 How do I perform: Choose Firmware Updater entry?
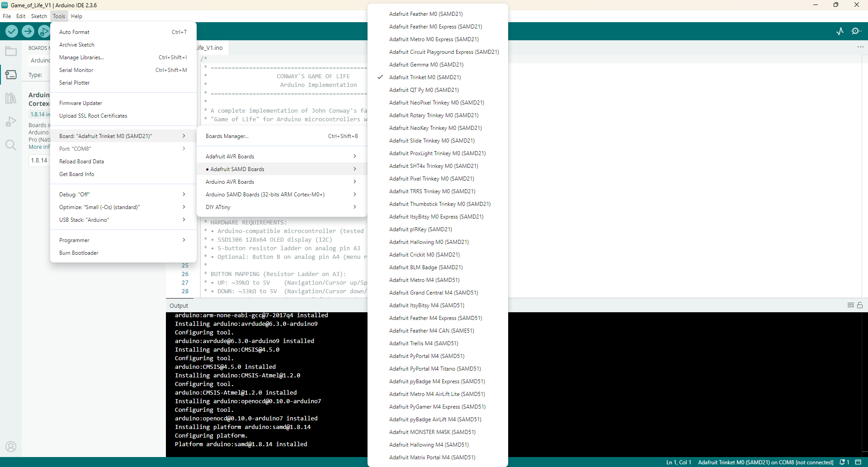[123, 103]
